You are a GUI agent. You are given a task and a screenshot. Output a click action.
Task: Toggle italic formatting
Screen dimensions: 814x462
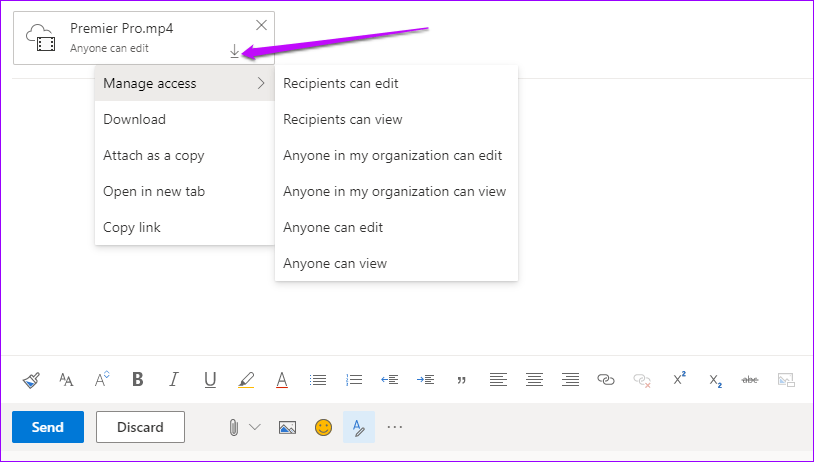[x=174, y=379]
